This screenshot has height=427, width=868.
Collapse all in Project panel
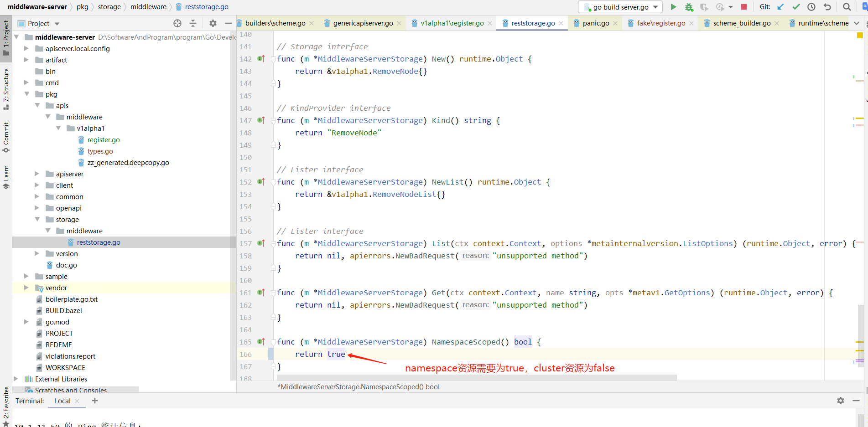193,23
